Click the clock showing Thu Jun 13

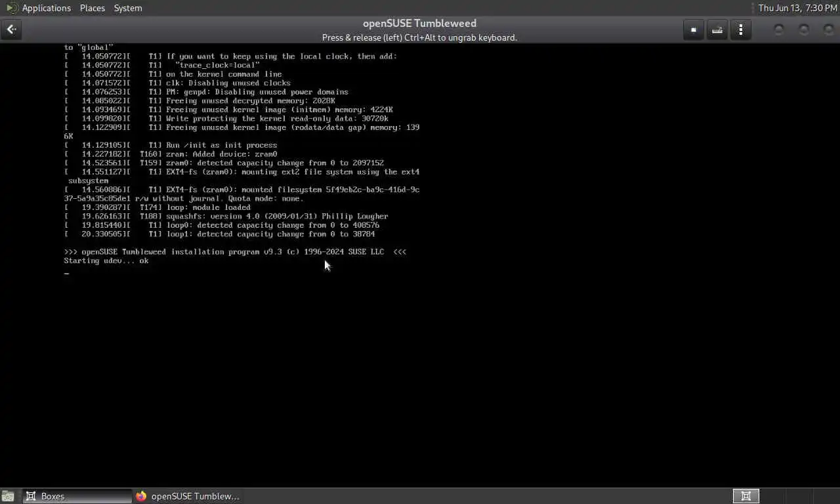(x=797, y=8)
